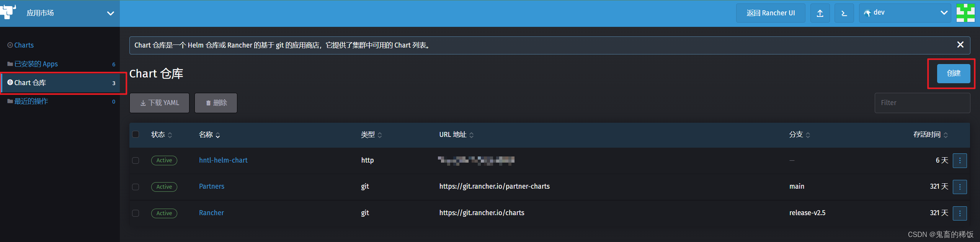
Task: Open Charts in the sidebar
Action: click(24, 45)
